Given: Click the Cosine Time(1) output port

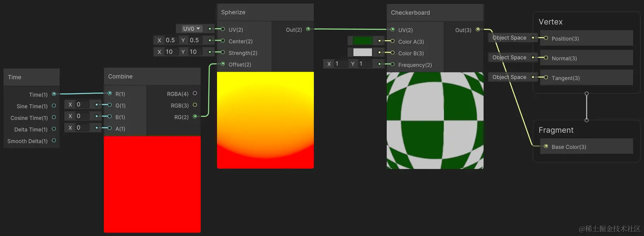Looking at the screenshot, I should tap(54, 117).
